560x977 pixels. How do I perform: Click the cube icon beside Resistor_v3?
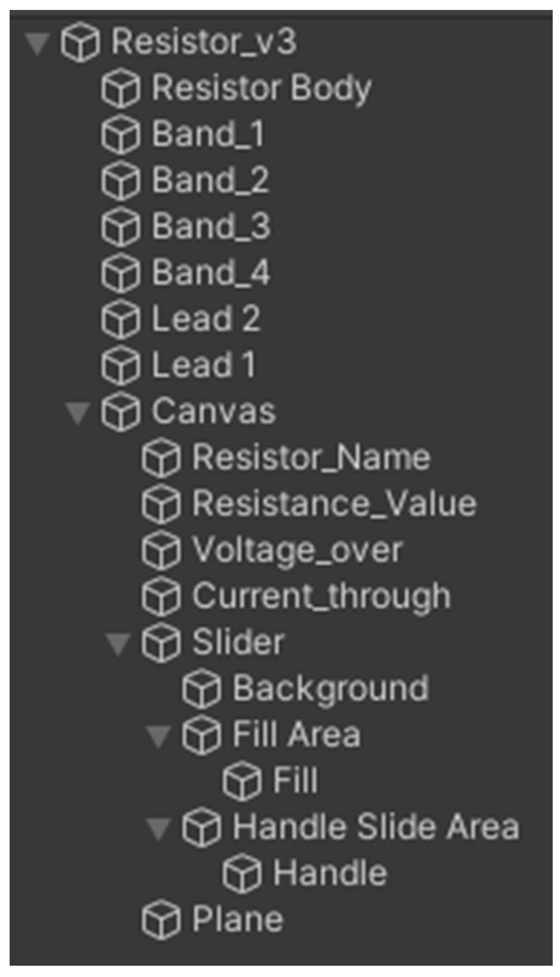coord(80,42)
